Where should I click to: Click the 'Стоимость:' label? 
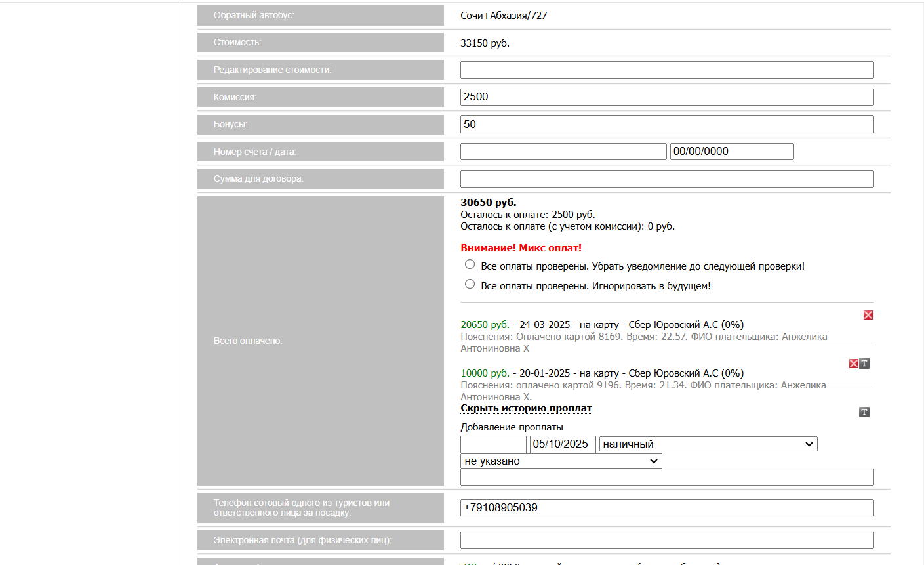[237, 42]
